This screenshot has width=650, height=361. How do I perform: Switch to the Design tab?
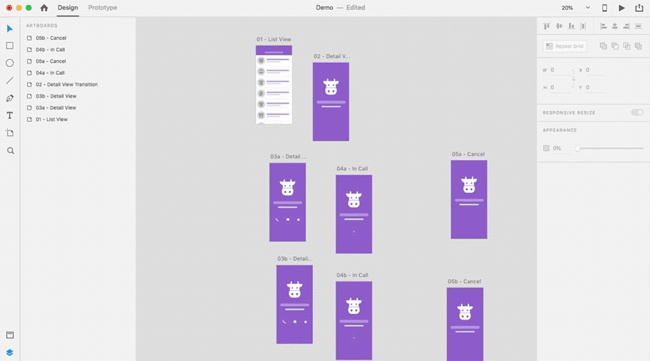pyautogui.click(x=68, y=7)
